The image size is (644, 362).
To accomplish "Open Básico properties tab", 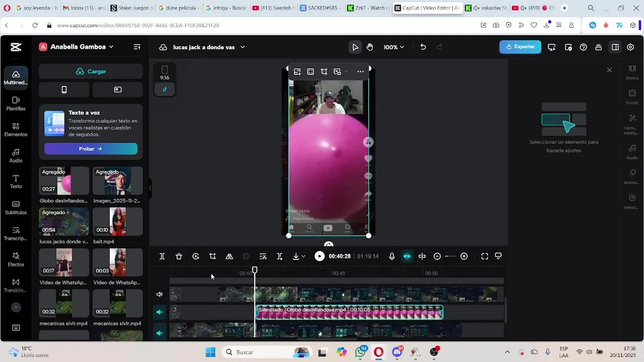I will [x=632, y=72].
